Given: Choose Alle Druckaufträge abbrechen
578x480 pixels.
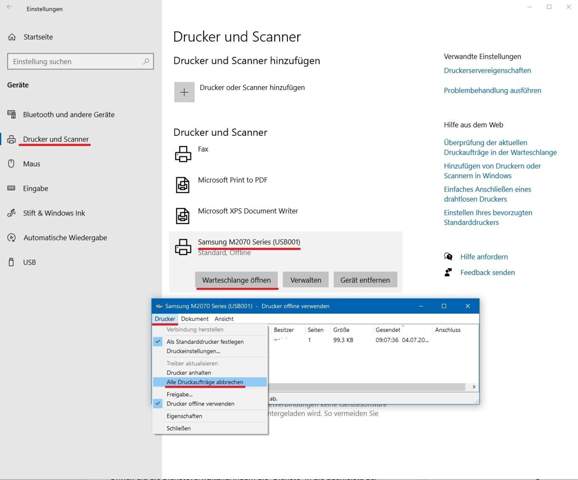Looking at the screenshot, I should tap(210, 382).
